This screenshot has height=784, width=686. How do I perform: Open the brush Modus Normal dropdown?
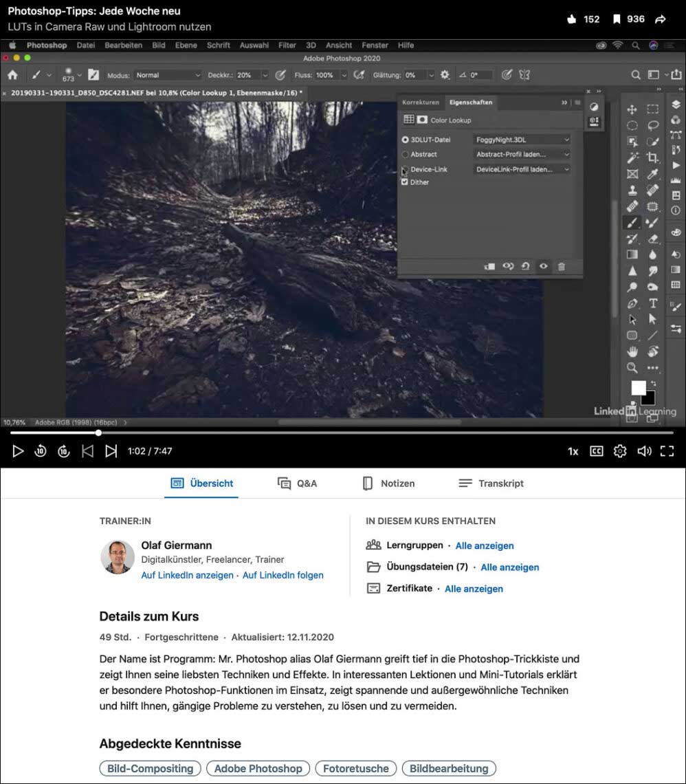click(168, 75)
